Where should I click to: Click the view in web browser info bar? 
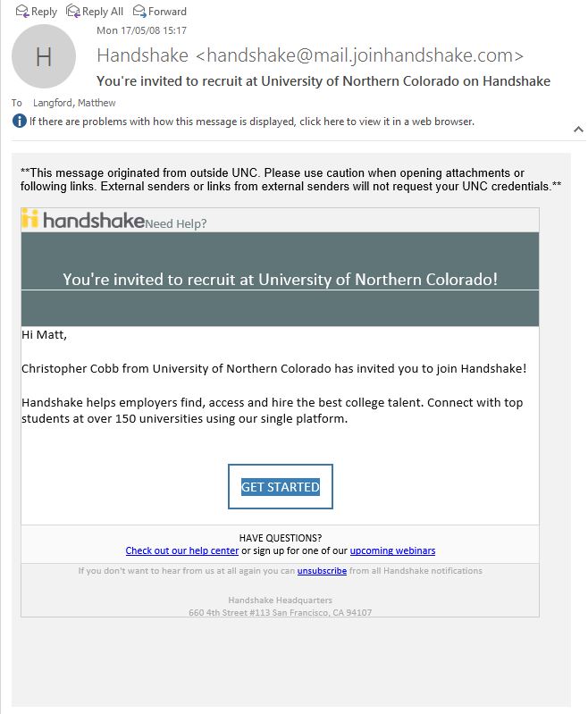(251, 122)
